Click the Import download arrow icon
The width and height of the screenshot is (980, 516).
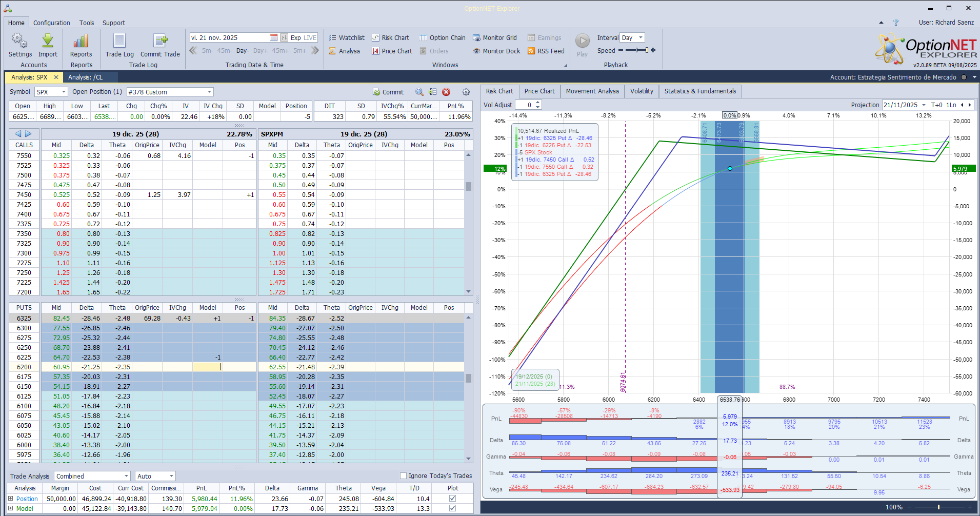point(48,42)
